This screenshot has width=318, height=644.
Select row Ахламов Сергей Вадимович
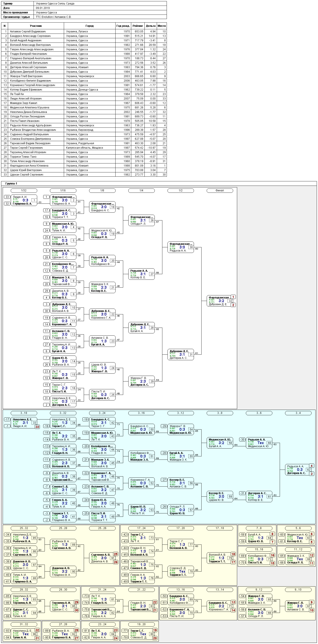(x=84, y=32)
